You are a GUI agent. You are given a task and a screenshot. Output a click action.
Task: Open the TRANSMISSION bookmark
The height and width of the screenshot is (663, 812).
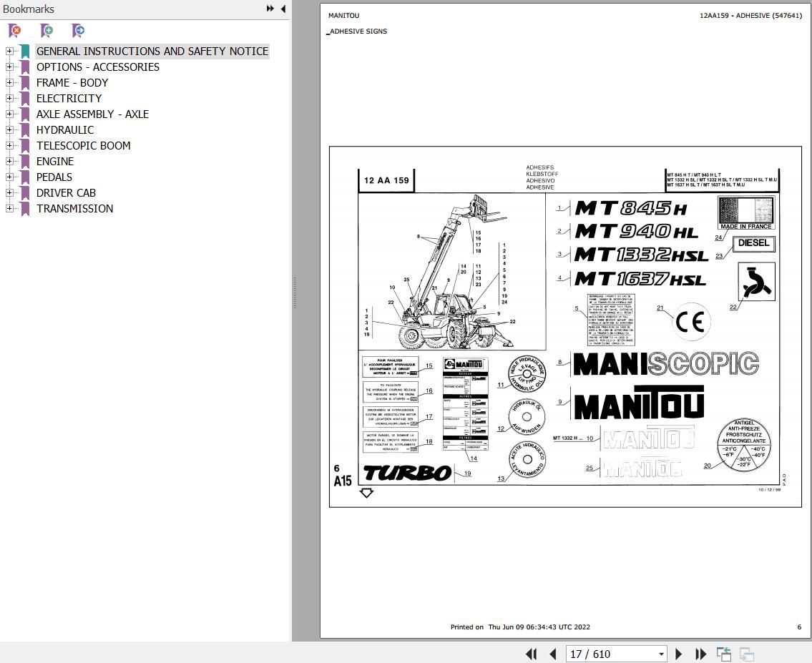74,209
